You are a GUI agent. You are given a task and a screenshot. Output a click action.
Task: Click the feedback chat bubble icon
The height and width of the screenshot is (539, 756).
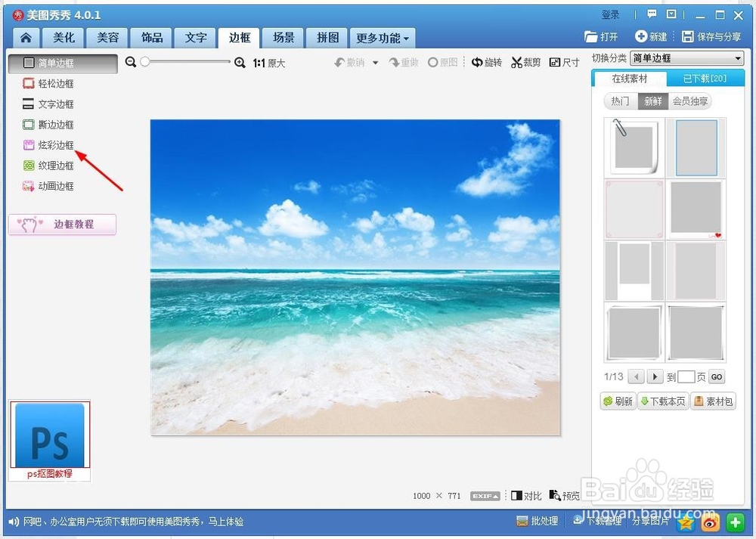[652, 14]
